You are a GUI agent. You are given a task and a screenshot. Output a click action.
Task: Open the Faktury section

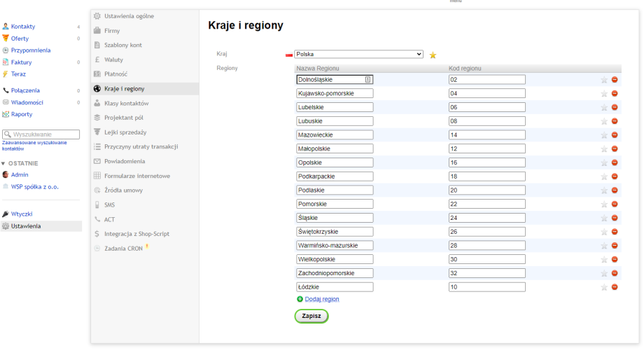pyautogui.click(x=21, y=62)
